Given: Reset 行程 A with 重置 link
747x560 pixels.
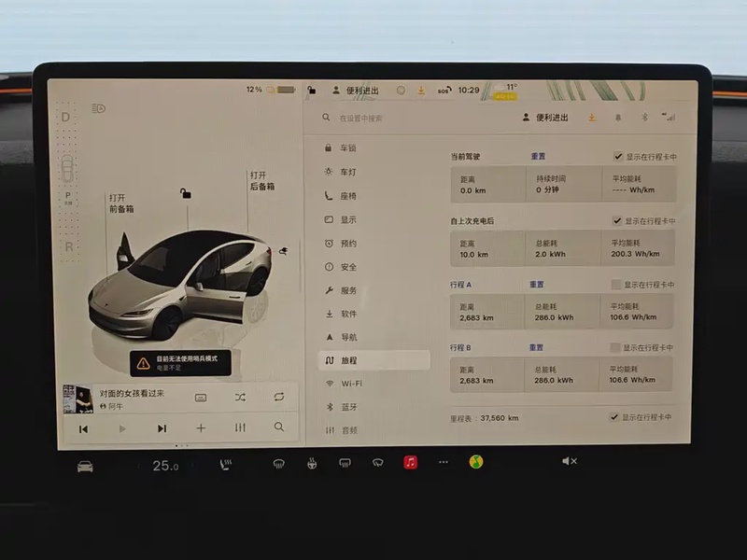Looking at the screenshot, I should click(x=537, y=285).
